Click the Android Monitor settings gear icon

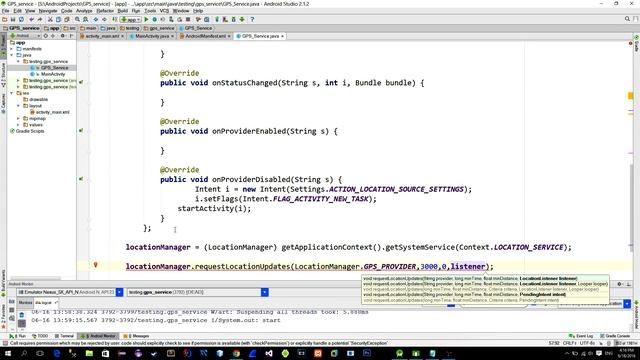click(x=620, y=284)
